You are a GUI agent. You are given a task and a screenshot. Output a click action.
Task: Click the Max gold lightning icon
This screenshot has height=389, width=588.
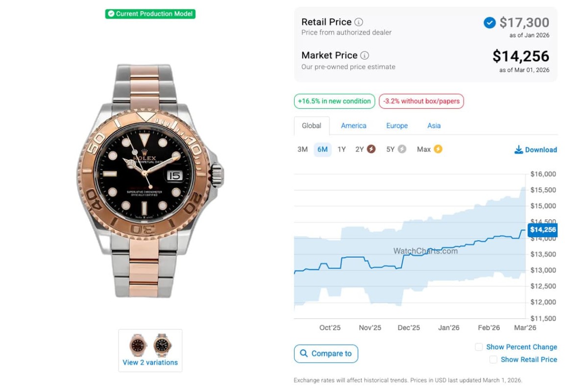(438, 149)
